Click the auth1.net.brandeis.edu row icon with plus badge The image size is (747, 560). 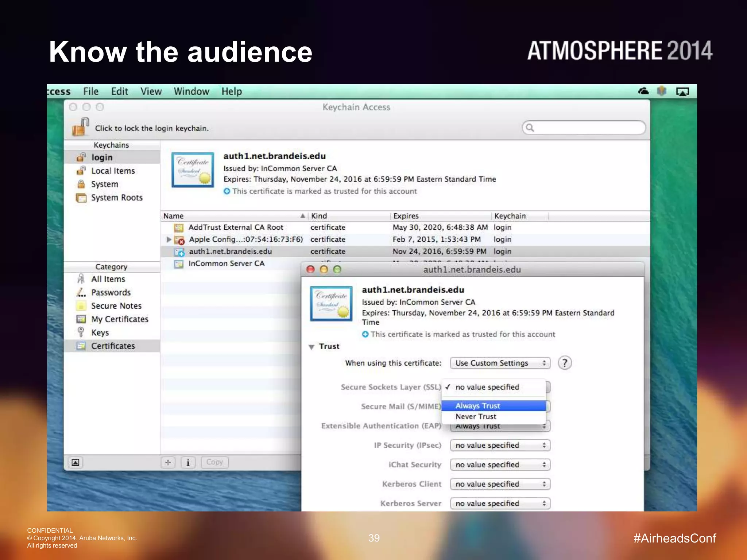(x=179, y=252)
